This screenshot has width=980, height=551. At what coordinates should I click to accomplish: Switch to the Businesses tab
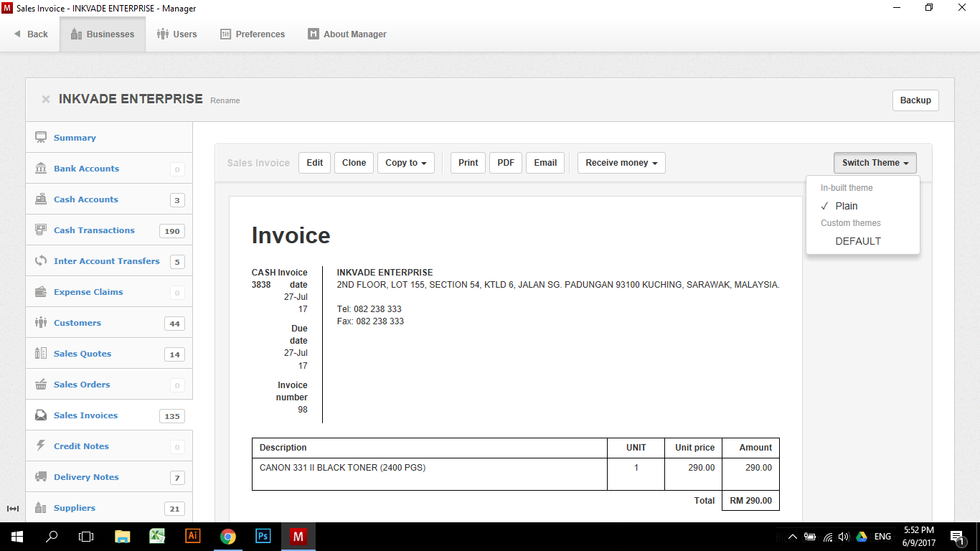pyautogui.click(x=103, y=34)
